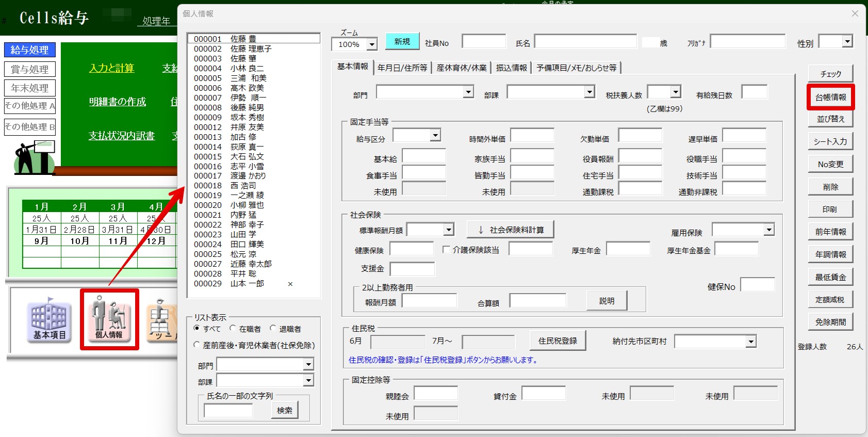Click the 住民税登録 button
The width and height of the screenshot is (868, 437).
point(558,341)
